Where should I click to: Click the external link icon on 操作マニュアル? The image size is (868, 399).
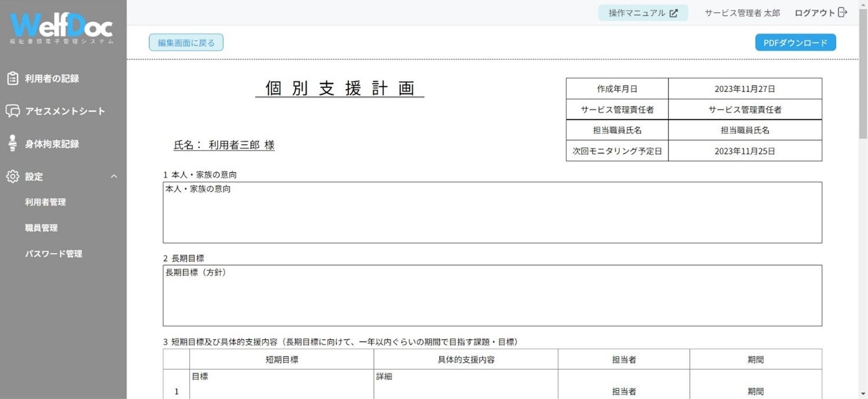[x=674, y=13]
